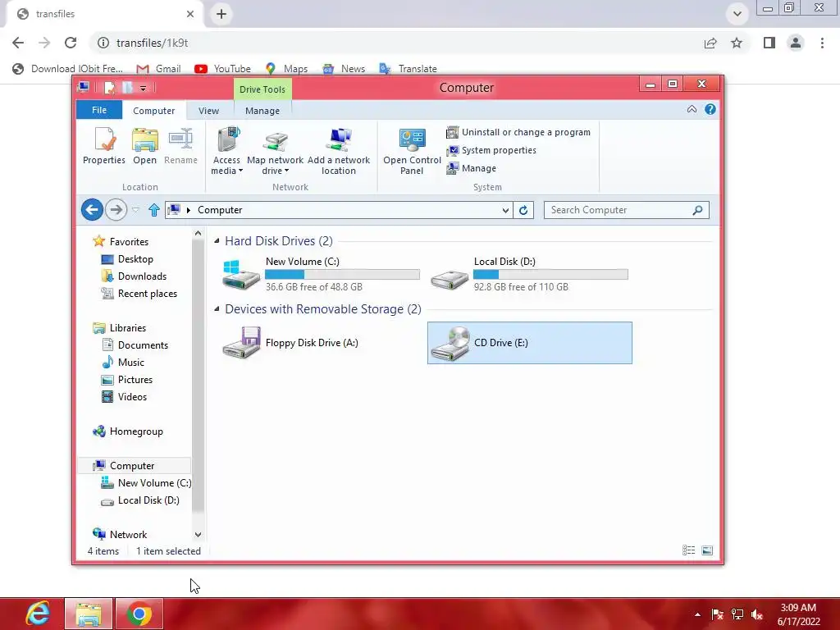The height and width of the screenshot is (630, 840).
Task: Click Manage in System group
Action: (x=472, y=168)
